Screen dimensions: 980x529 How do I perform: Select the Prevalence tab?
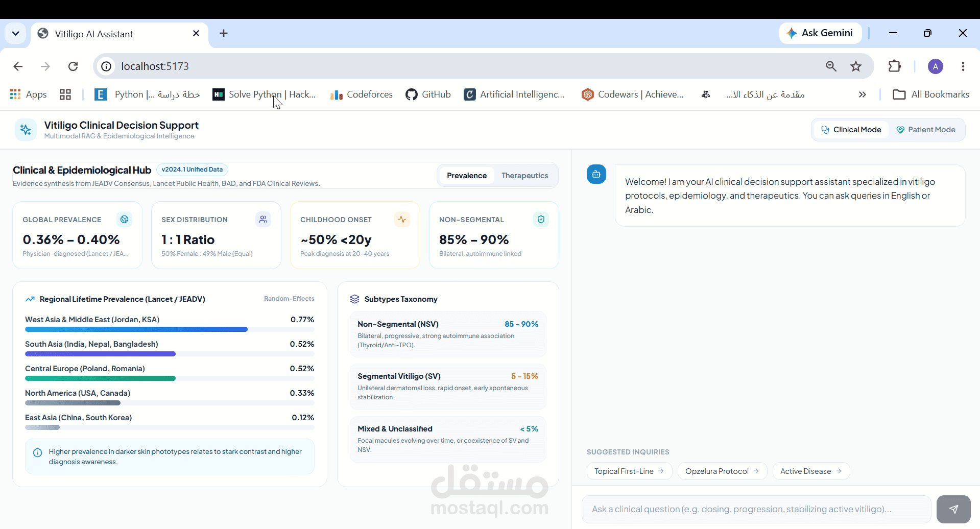(x=467, y=176)
